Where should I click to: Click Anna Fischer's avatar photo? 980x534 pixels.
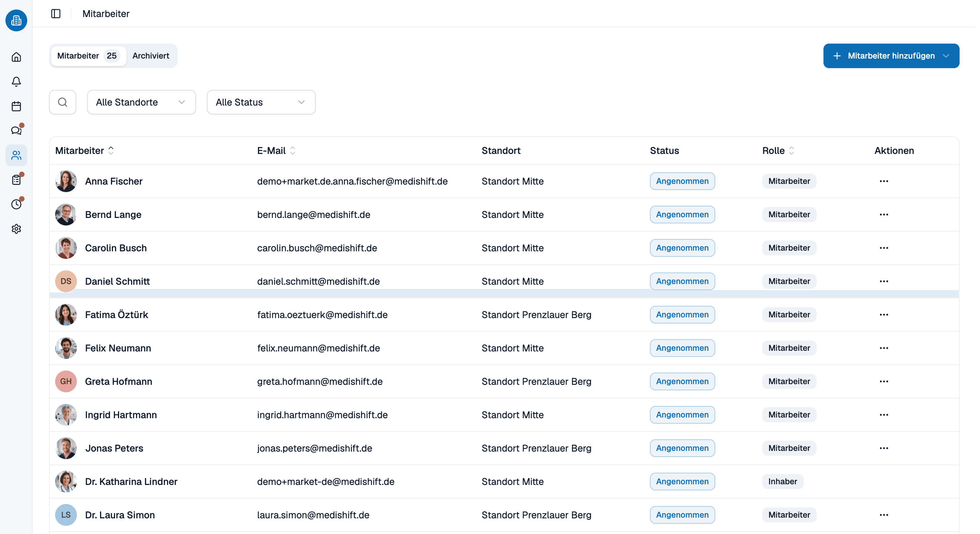click(66, 181)
